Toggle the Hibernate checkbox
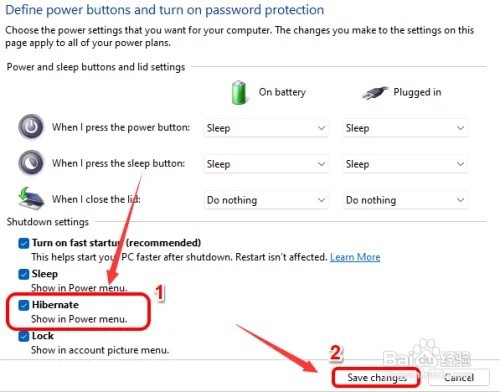This screenshot has width=500, height=392. pyautogui.click(x=24, y=305)
